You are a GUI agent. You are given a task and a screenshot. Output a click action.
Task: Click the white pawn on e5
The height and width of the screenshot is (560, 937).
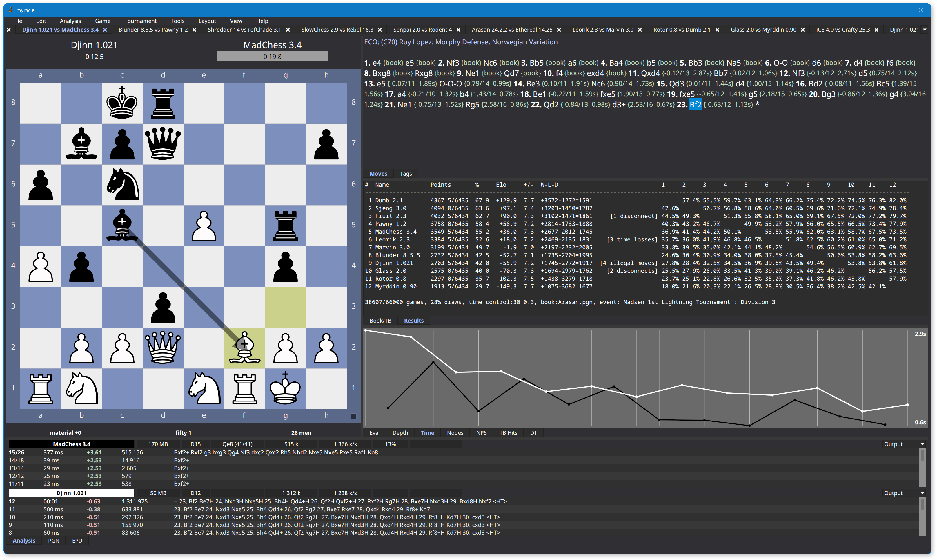[x=204, y=225]
